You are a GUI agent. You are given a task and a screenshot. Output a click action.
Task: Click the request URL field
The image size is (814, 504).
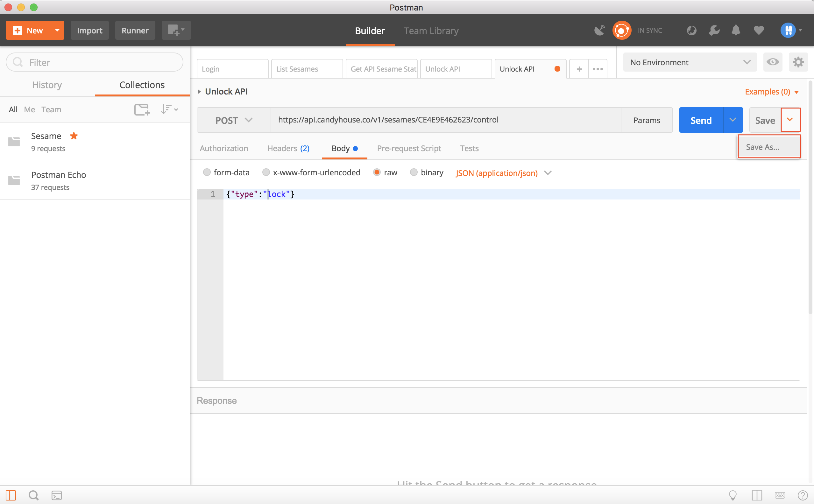coord(446,120)
